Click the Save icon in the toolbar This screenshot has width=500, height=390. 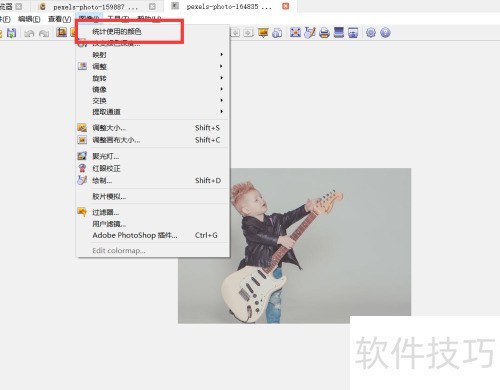pos(11,33)
